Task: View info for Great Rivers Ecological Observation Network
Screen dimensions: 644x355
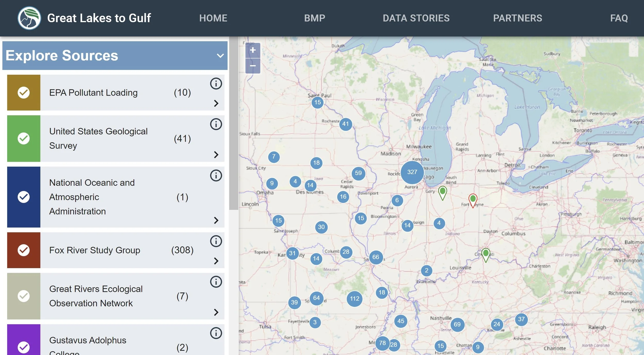Action: (216, 282)
